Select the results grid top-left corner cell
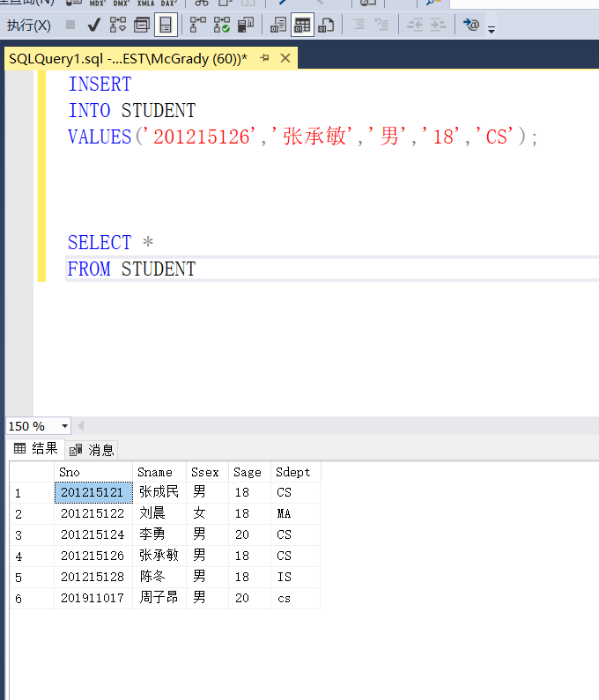 pyautogui.click(x=33, y=472)
